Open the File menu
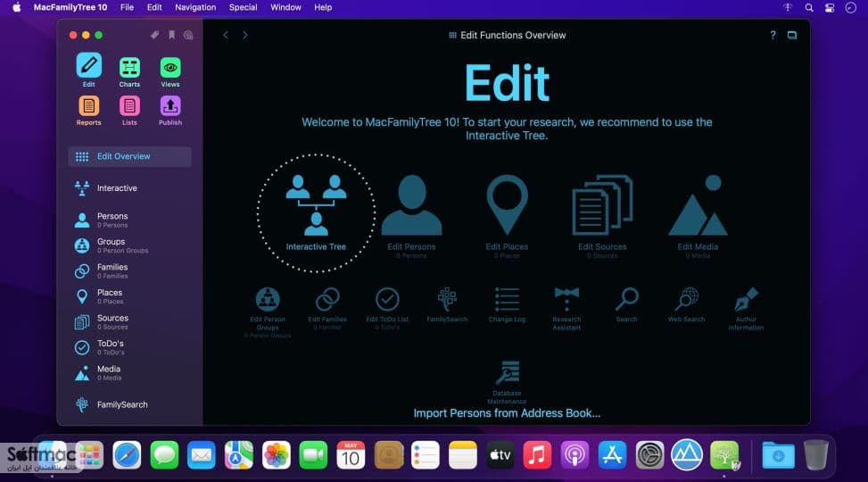Image resolution: width=868 pixels, height=482 pixels. click(x=127, y=7)
